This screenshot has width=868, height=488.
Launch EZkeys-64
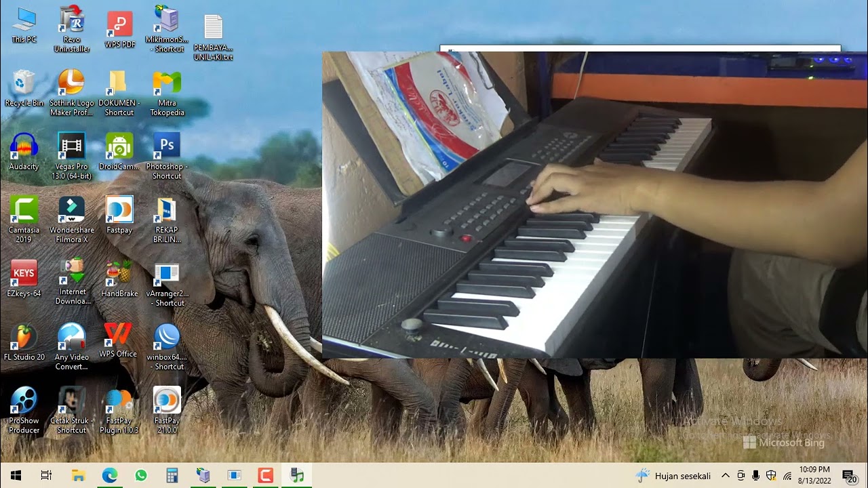tap(24, 279)
